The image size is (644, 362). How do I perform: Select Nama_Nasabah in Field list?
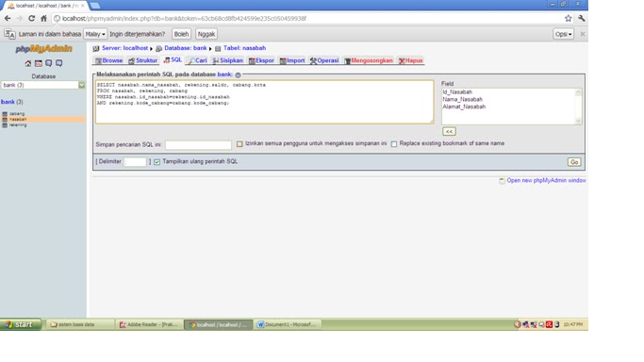click(x=462, y=99)
